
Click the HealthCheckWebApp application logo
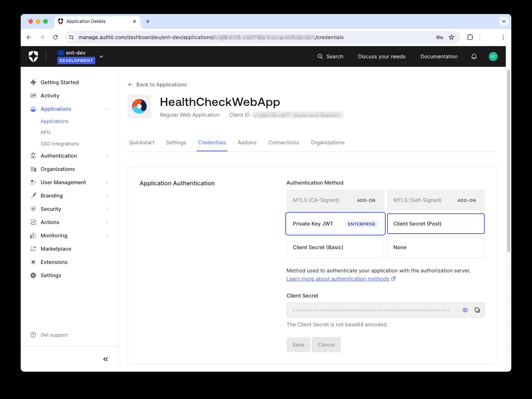[139, 106]
